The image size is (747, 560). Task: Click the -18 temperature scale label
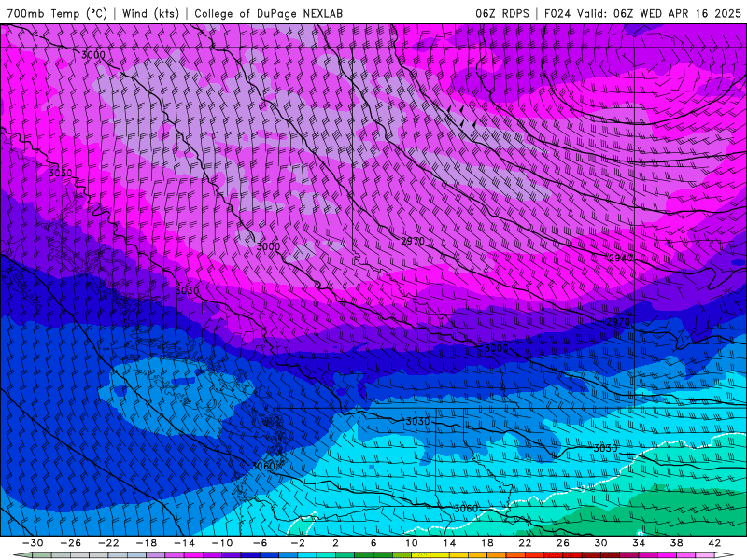pyautogui.click(x=147, y=543)
